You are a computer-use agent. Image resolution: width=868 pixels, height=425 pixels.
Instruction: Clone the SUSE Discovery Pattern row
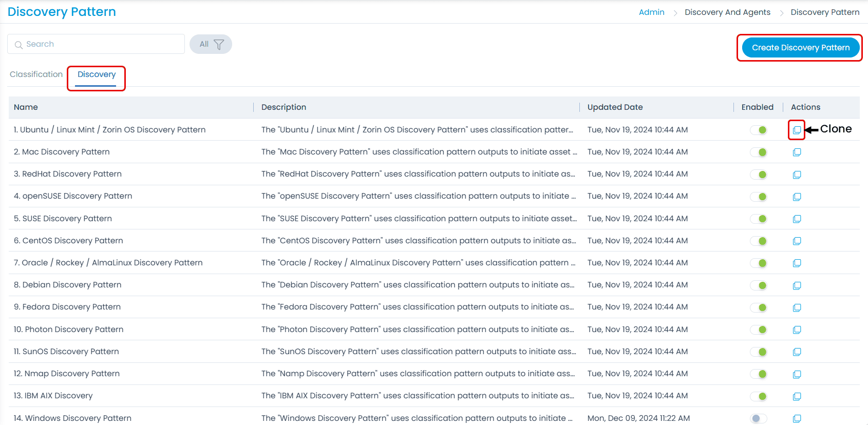click(x=797, y=219)
